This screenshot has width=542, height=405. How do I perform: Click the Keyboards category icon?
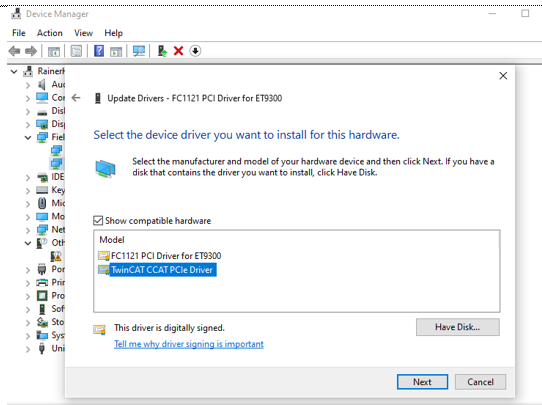coord(42,190)
